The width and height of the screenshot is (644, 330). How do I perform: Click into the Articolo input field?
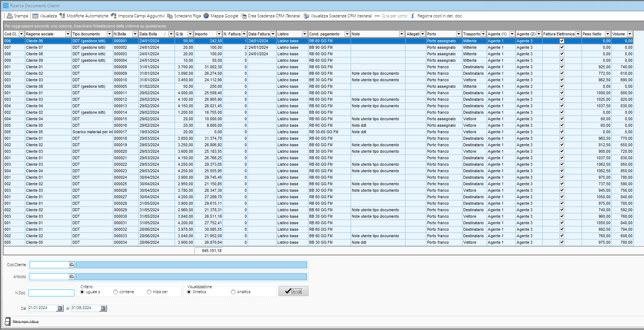pyautogui.click(x=49, y=277)
